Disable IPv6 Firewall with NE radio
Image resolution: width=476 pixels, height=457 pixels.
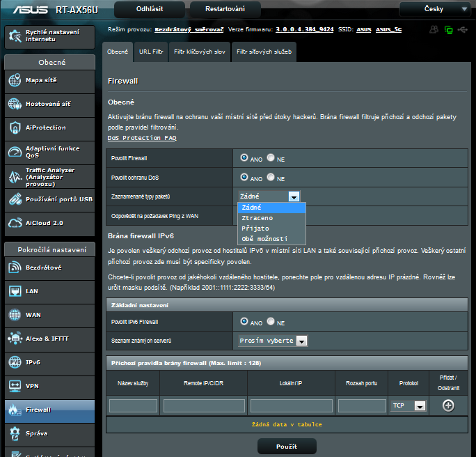click(271, 322)
